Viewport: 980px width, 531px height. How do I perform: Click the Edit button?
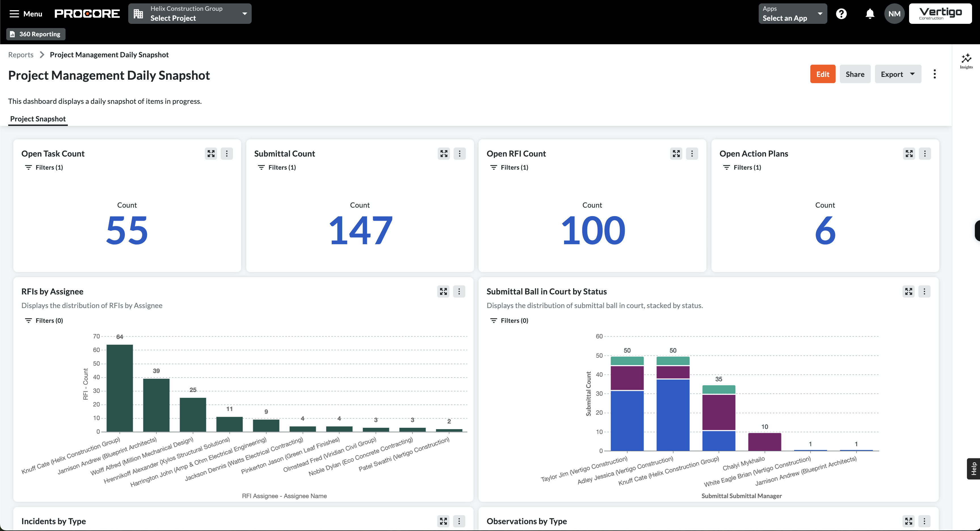click(823, 74)
